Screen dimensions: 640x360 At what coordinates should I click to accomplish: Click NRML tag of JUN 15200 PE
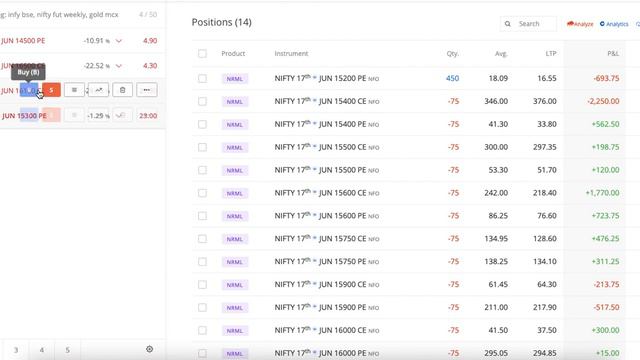point(235,79)
